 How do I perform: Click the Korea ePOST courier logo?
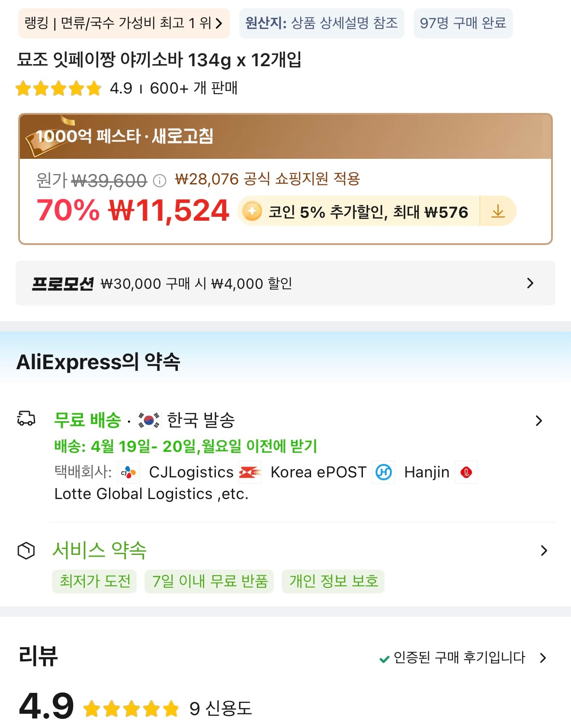tap(250, 472)
